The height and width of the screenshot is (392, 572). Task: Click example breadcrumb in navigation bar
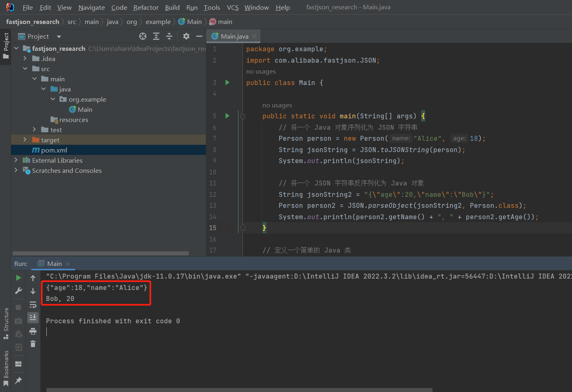click(x=158, y=22)
